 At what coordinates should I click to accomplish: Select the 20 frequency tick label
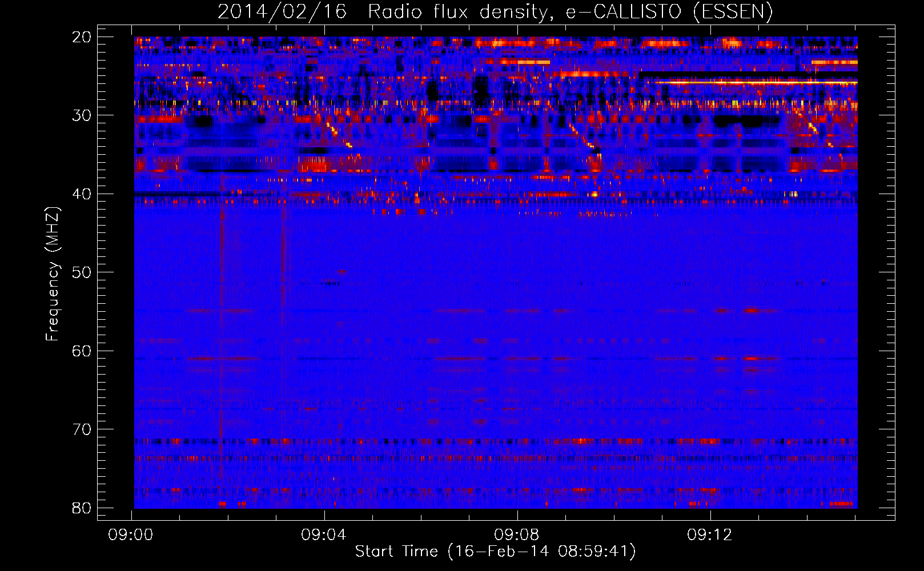(82, 37)
